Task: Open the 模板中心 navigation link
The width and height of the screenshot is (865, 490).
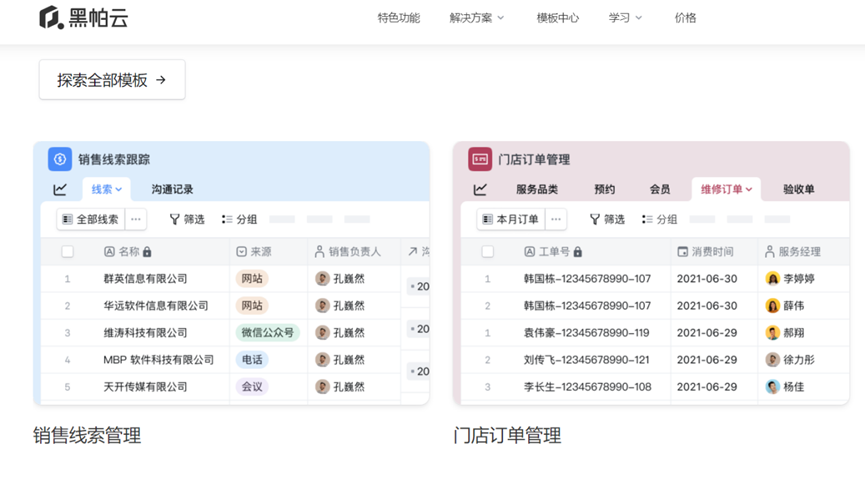Action: [557, 18]
